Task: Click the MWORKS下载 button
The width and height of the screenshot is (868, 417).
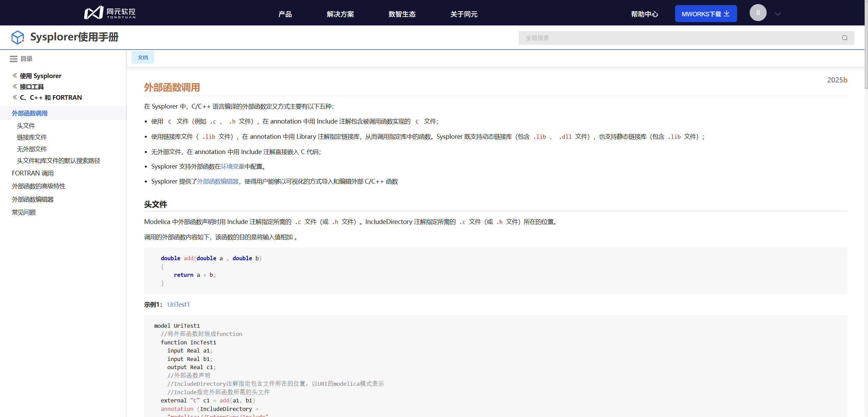Action: pyautogui.click(x=706, y=14)
